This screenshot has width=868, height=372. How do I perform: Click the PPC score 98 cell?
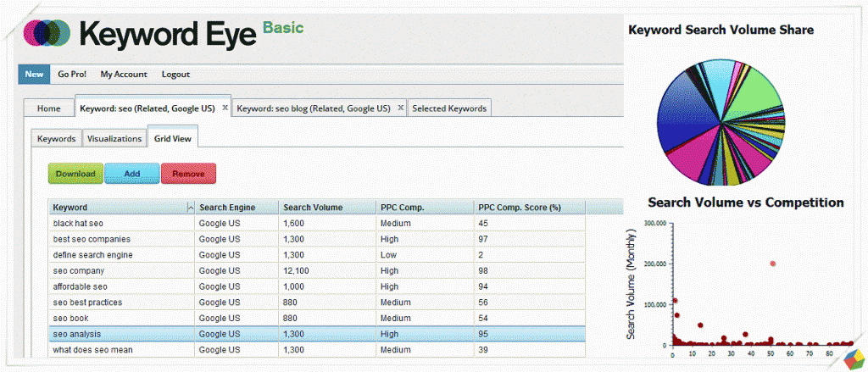(x=530, y=270)
